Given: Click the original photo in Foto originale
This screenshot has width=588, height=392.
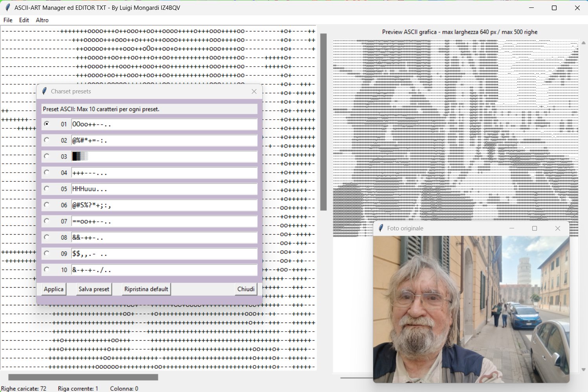Looking at the screenshot, I should (x=471, y=309).
